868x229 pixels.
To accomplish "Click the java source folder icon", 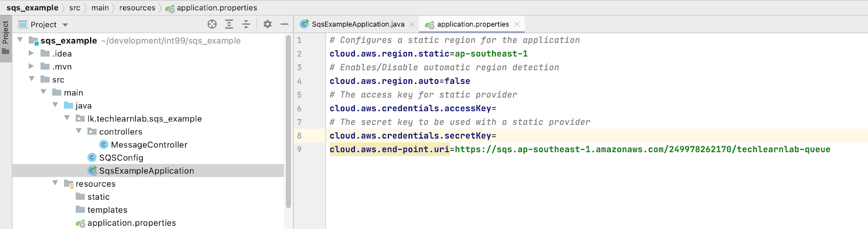I will tap(69, 105).
